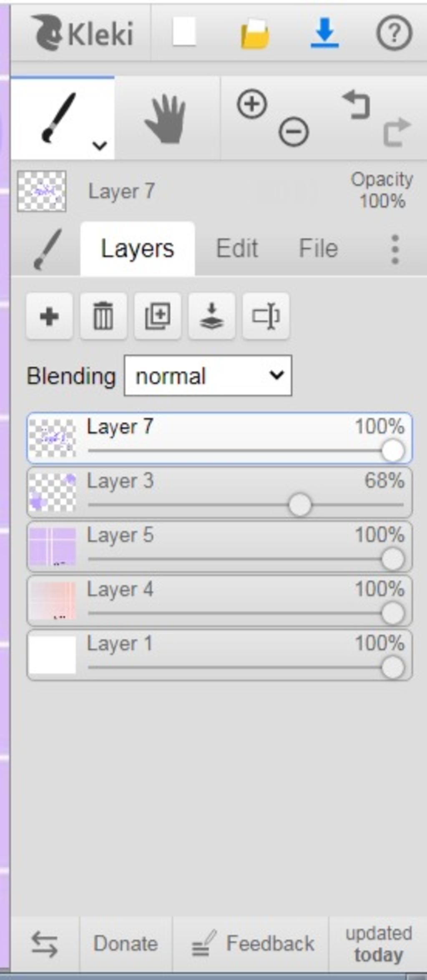Delete the layer using trash icon
Viewport: 427px width, 980px height.
pos(103,316)
